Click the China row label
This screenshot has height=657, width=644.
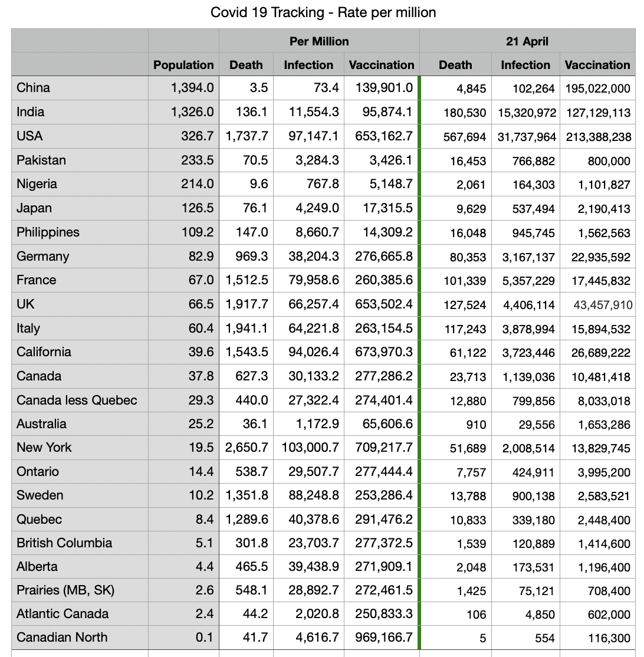point(34,88)
